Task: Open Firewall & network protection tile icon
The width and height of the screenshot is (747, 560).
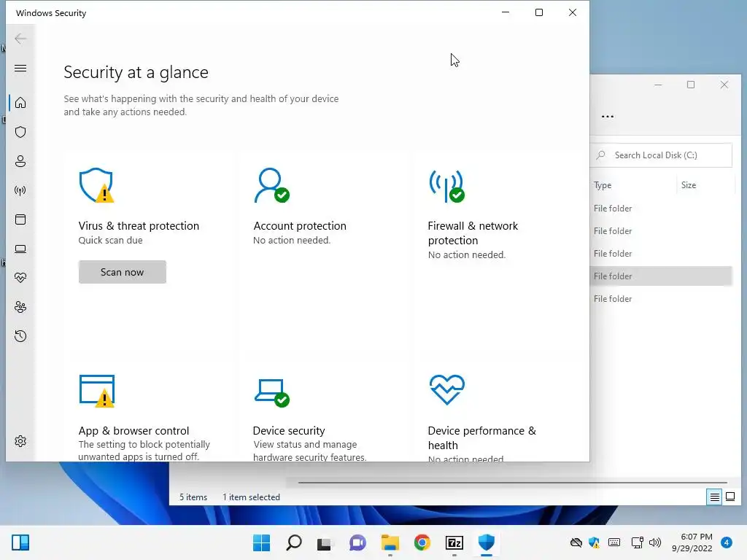Action: [x=446, y=186]
